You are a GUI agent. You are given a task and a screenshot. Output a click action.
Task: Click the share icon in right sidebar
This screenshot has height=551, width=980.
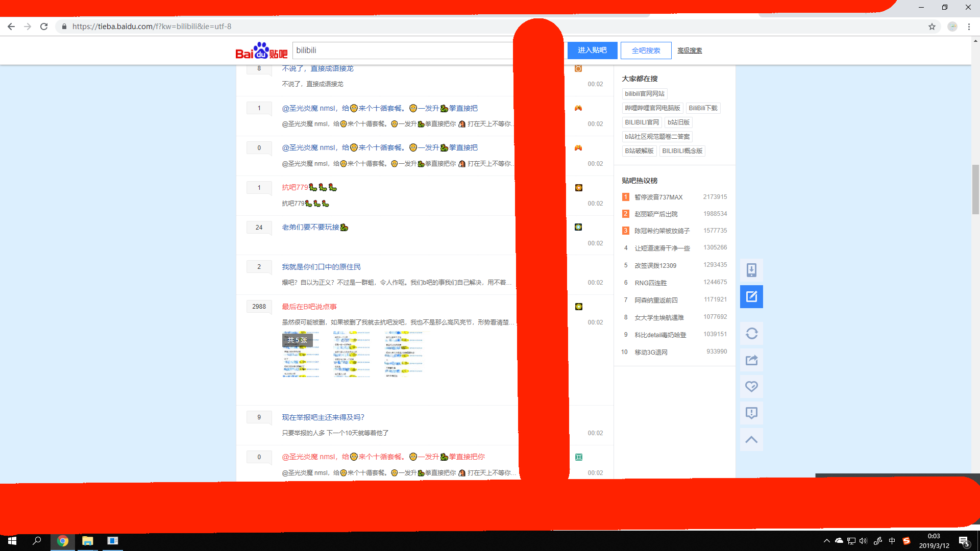coord(751,360)
